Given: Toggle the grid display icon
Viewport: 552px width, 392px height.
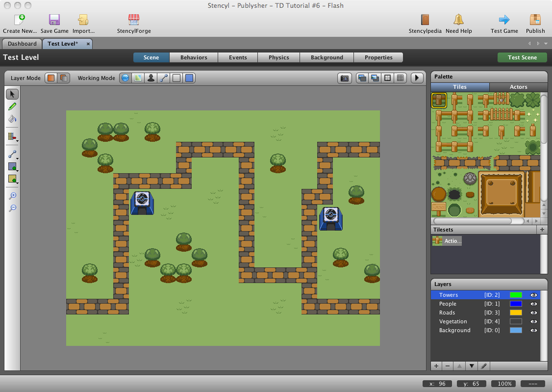Looking at the screenshot, I should click(x=400, y=78).
